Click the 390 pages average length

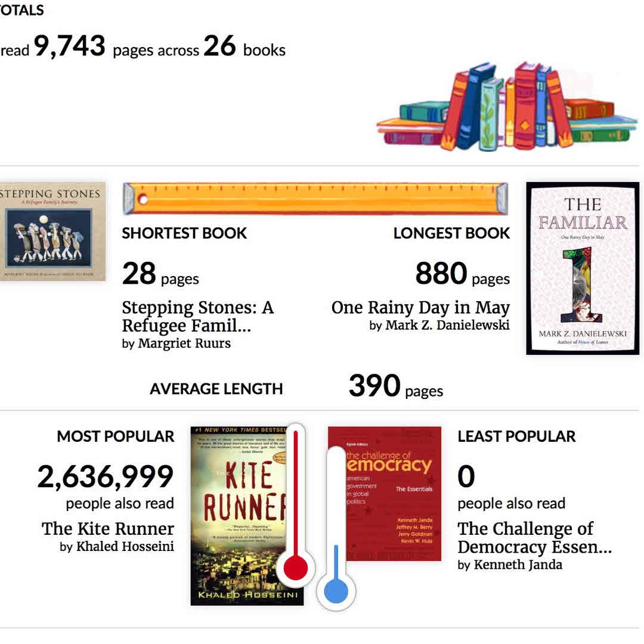tap(374, 386)
